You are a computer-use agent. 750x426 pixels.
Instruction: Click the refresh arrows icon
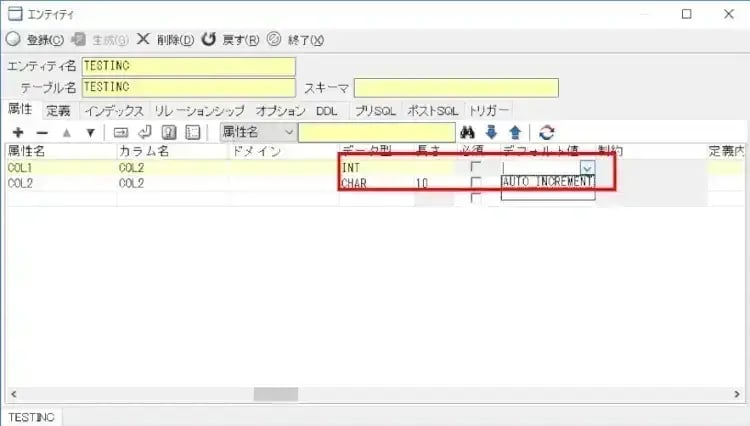tap(546, 132)
